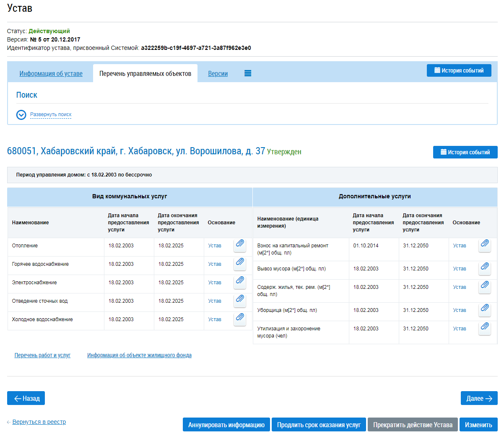Open Устав link for Уборщица
Image resolution: width=504 pixels, height=436 pixels.
coord(460,310)
